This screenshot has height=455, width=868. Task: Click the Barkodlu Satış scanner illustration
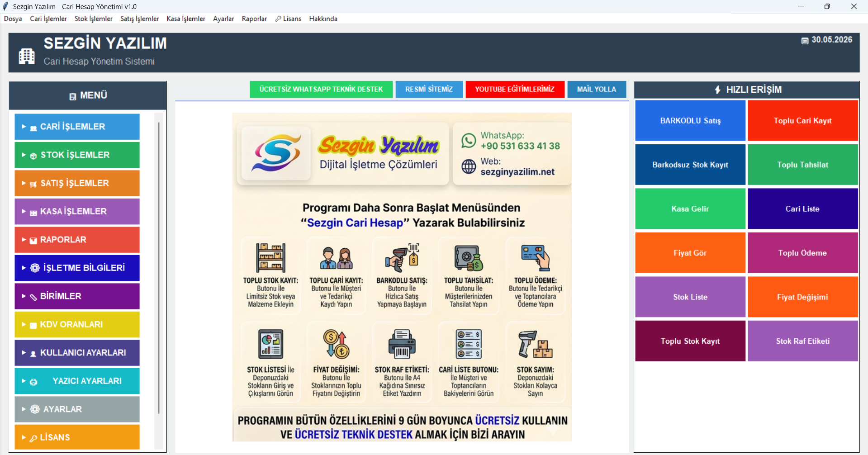coord(402,258)
